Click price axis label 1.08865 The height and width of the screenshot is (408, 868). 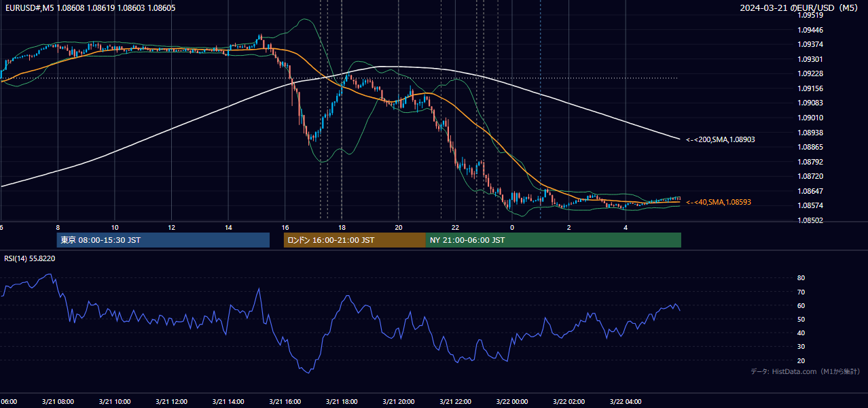[811, 147]
